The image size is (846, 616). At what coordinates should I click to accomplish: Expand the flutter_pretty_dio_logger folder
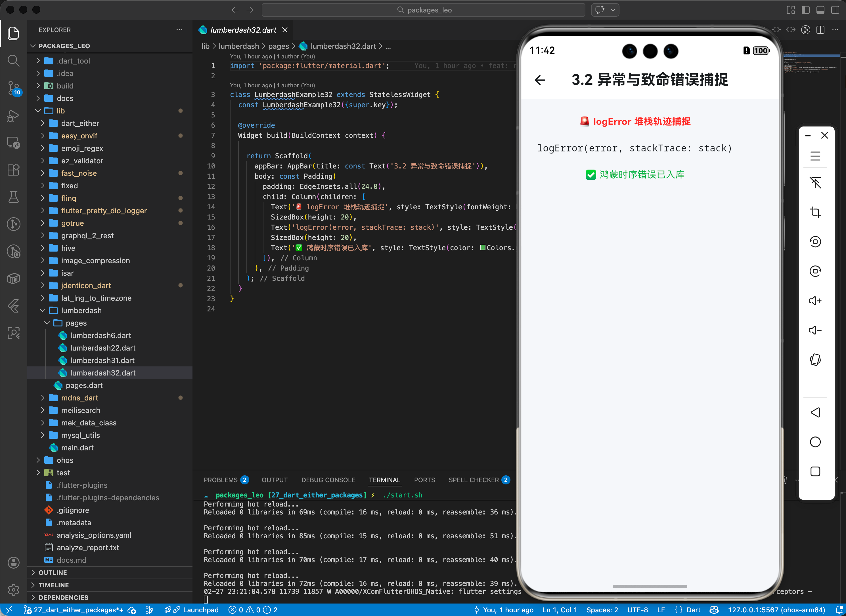click(104, 211)
